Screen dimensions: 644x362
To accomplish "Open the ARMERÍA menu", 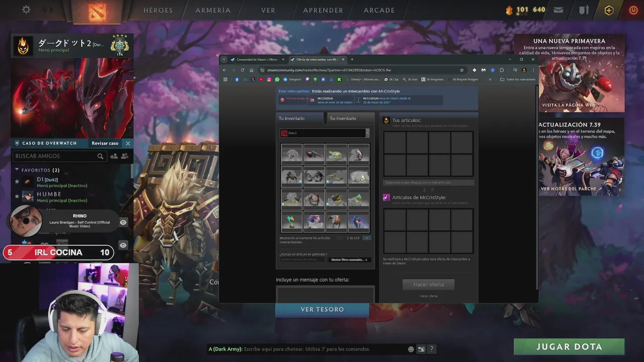I will click(x=213, y=10).
